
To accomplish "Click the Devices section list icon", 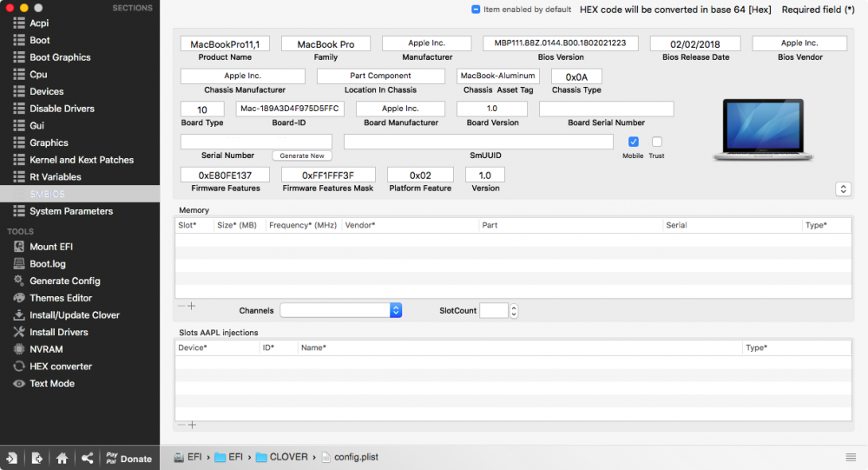I will (x=19, y=91).
